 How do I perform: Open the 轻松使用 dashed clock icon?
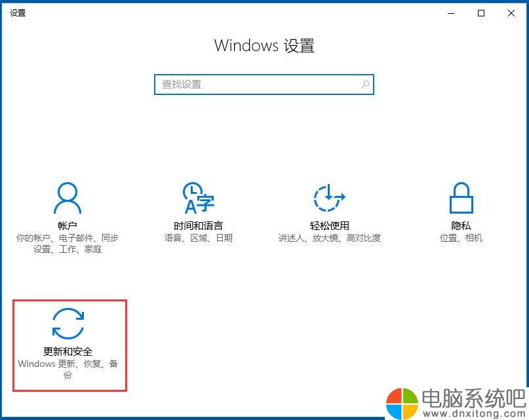click(329, 198)
